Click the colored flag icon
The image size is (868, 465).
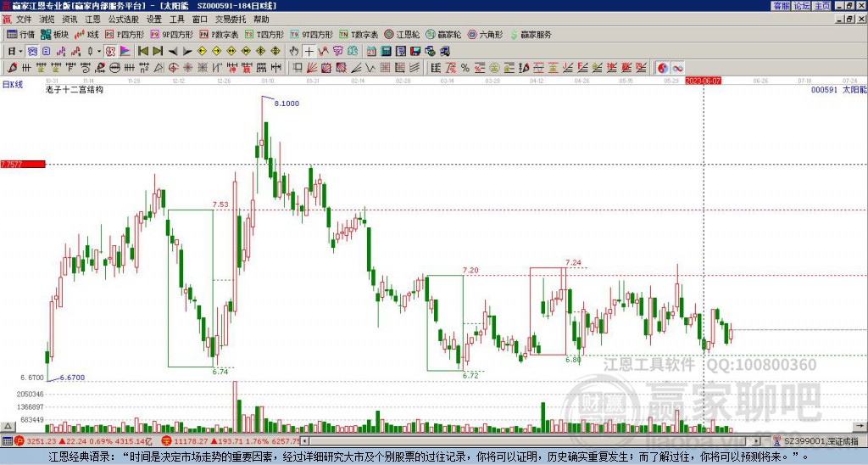point(125,52)
